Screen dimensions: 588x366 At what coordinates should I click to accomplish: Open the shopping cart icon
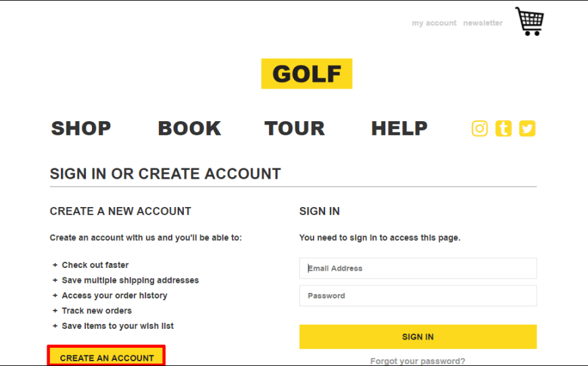pyautogui.click(x=529, y=22)
